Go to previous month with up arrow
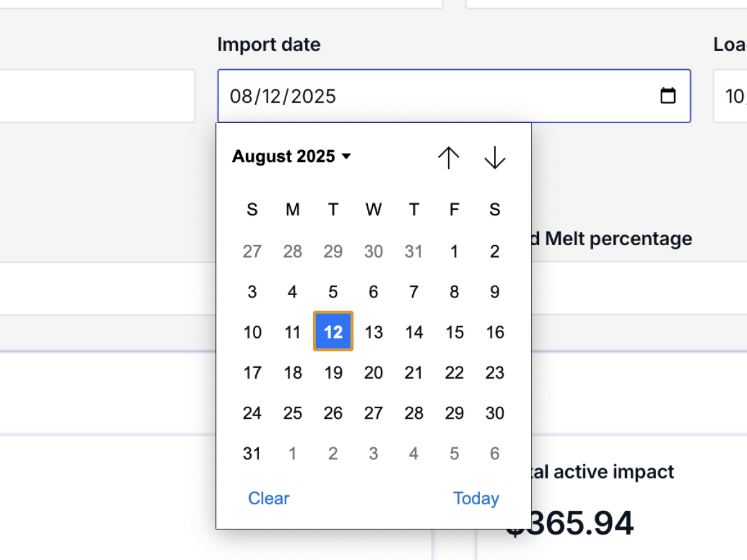This screenshot has width=747, height=560. (448, 157)
